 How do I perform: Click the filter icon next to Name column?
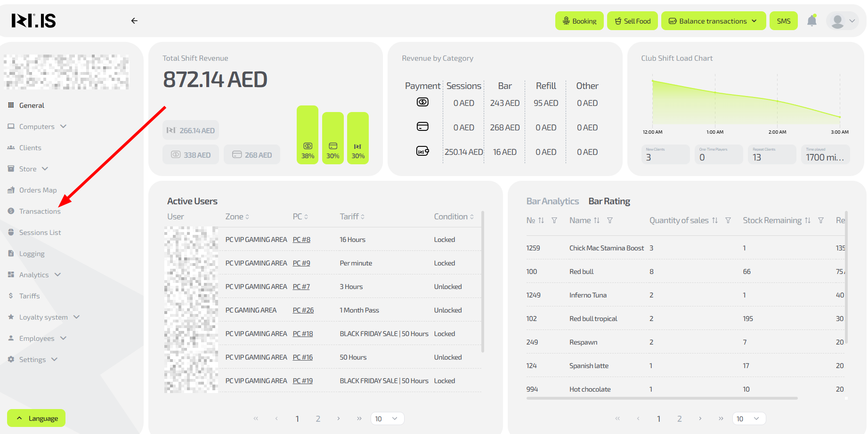tap(610, 220)
